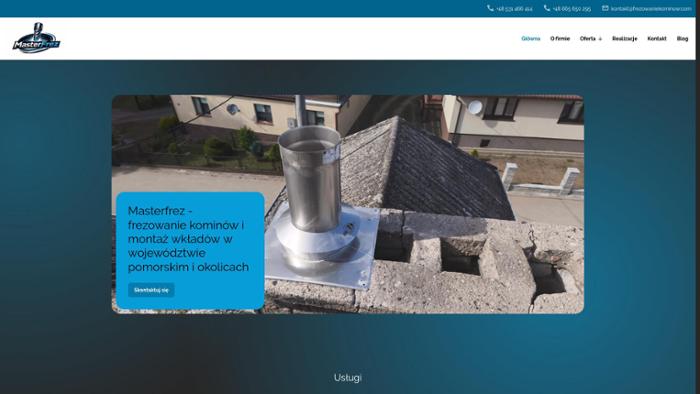Open the Główna menu item
Image resolution: width=700 pixels, height=394 pixels.
click(x=530, y=39)
